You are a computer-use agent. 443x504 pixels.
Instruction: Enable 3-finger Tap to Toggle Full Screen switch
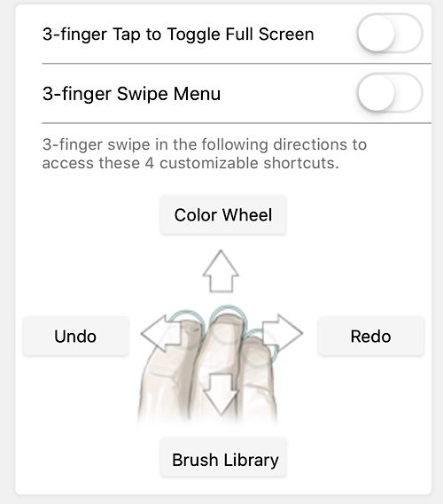click(390, 34)
